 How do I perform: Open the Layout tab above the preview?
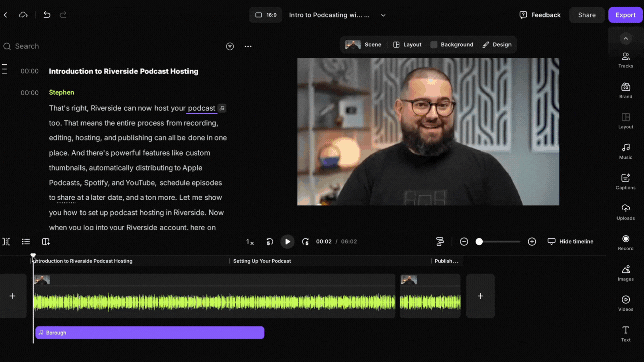coord(407,45)
